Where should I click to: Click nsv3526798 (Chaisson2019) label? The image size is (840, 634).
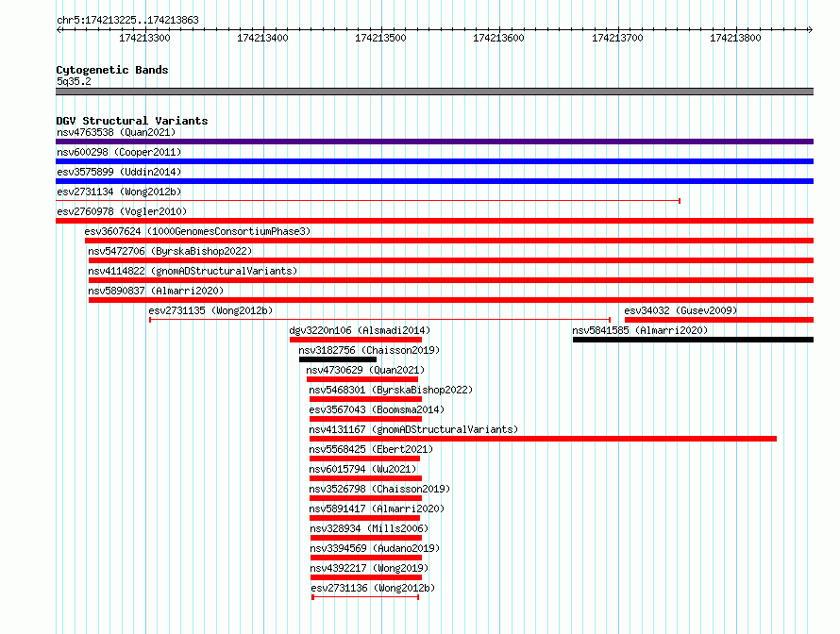[379, 489]
